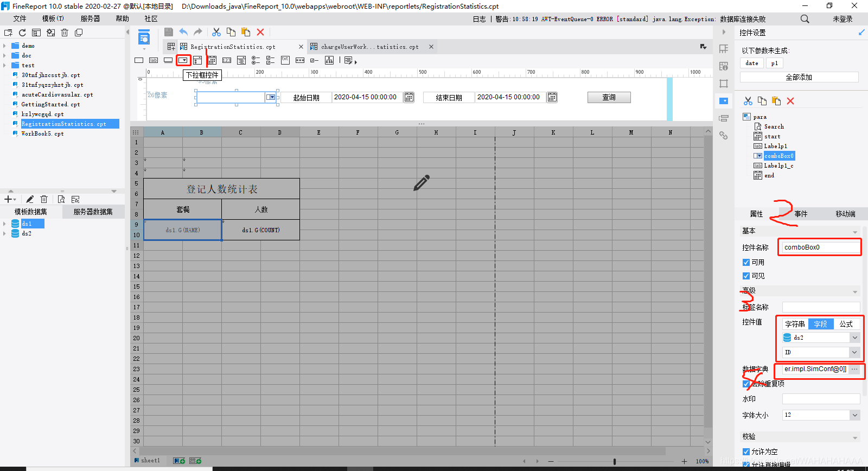Open the 字体大小 dropdown
This screenshot has width=868, height=471.
click(x=855, y=415)
